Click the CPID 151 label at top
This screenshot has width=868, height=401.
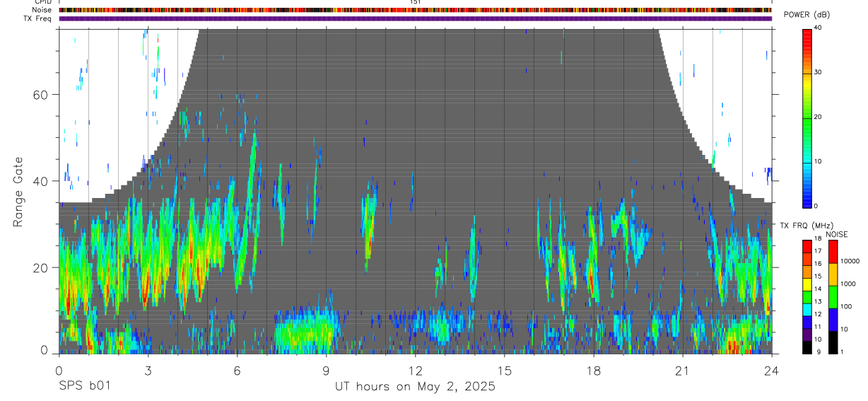(x=415, y=2)
